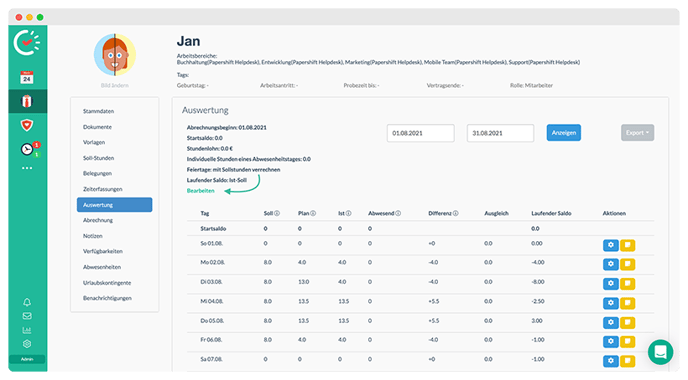Image resolution: width=688 pixels, height=380 pixels.
Task: Click the Aktionen column header
Action: [x=614, y=213]
